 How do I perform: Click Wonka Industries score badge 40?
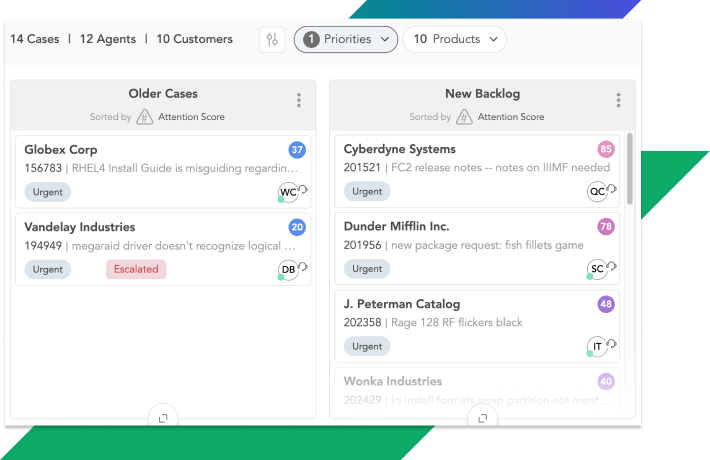pyautogui.click(x=606, y=381)
